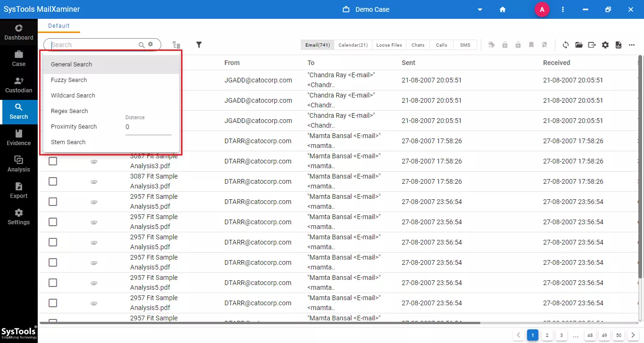The height and width of the screenshot is (343, 644).
Task: Click the first lock icon in toolbar
Action: click(505, 45)
